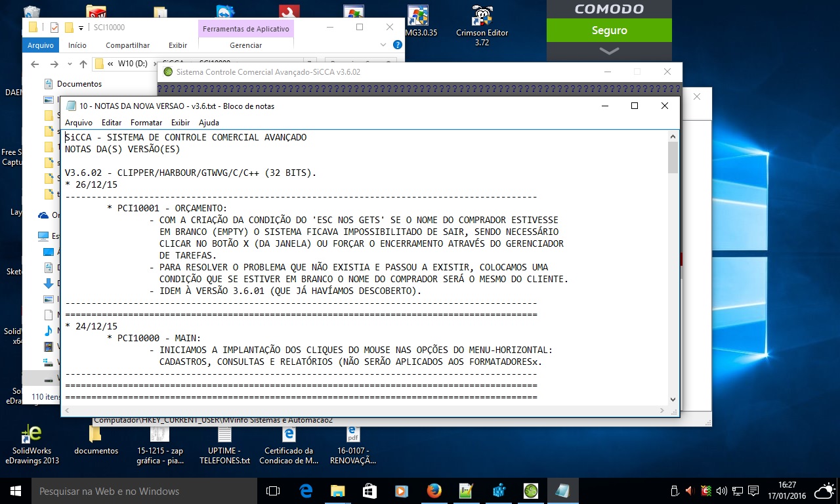Image resolution: width=840 pixels, height=504 pixels.
Task: Click the 'Pesquisar na Web e no Windows' search box
Action: coord(144,491)
